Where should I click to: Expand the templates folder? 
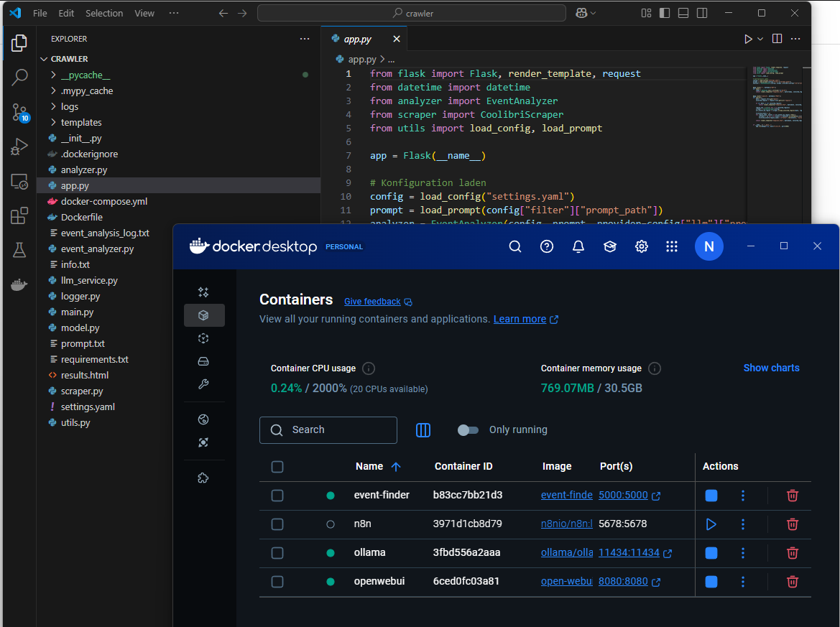[x=80, y=123]
